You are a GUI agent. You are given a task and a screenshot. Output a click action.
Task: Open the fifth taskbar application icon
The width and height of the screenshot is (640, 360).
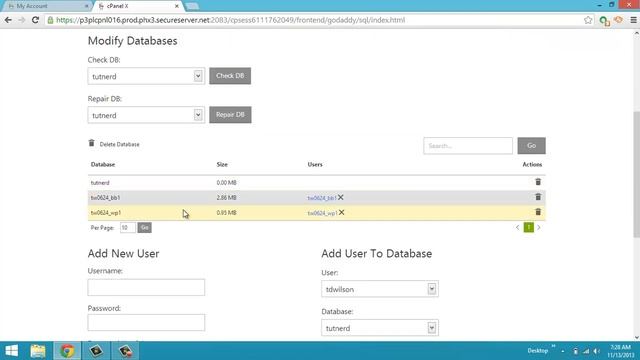click(x=125, y=351)
